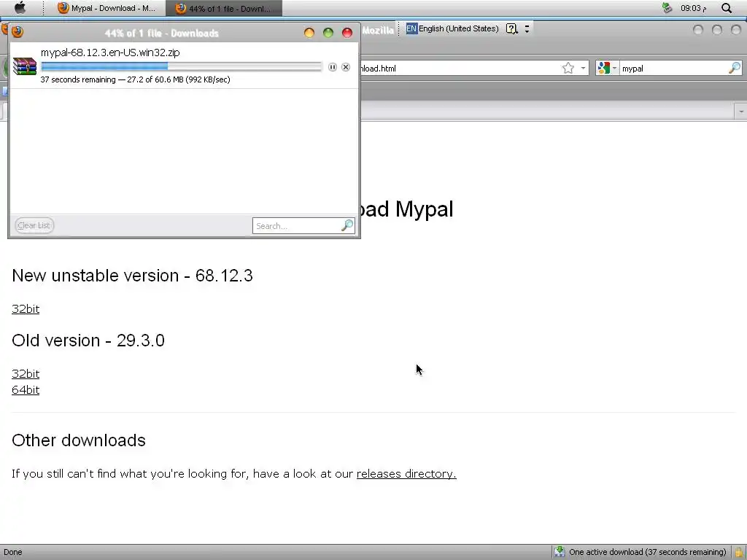747x560 pixels.
Task: Switch to 44% of 1 file taskbar tab
Action: (x=224, y=8)
